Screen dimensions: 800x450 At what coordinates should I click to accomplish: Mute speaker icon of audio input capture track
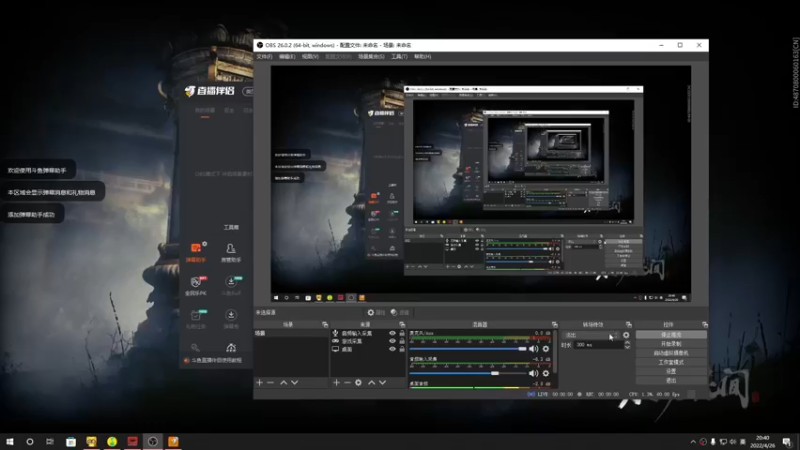tap(533, 373)
